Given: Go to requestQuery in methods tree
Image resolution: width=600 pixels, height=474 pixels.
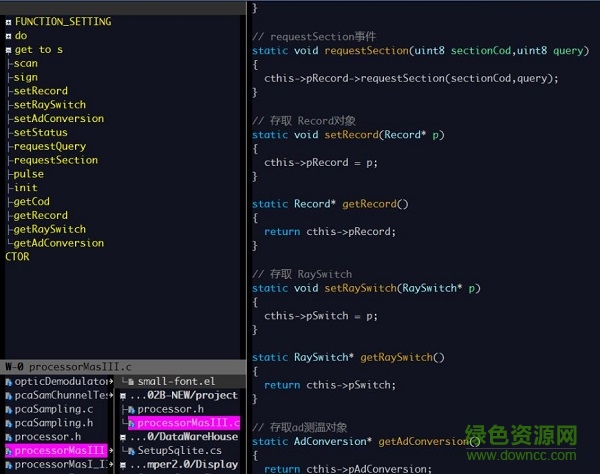Looking at the screenshot, I should 50,147.
